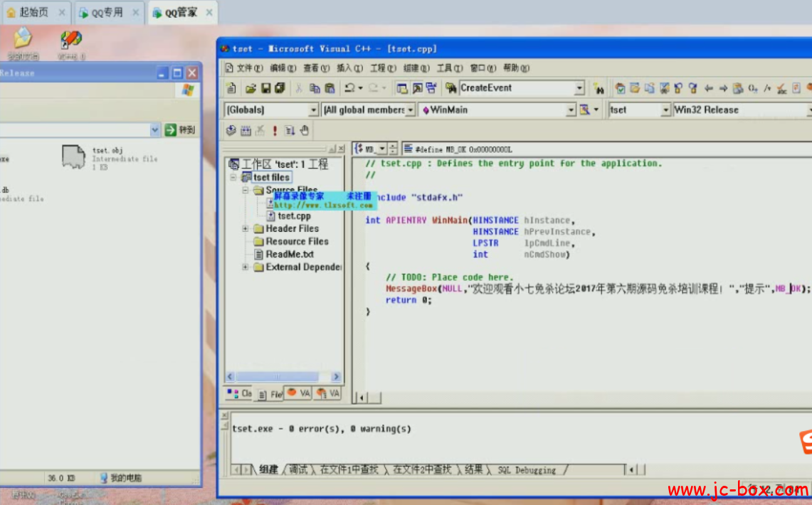This screenshot has width=812, height=505.
Task: Expand the Header Files folder
Action: (246, 229)
